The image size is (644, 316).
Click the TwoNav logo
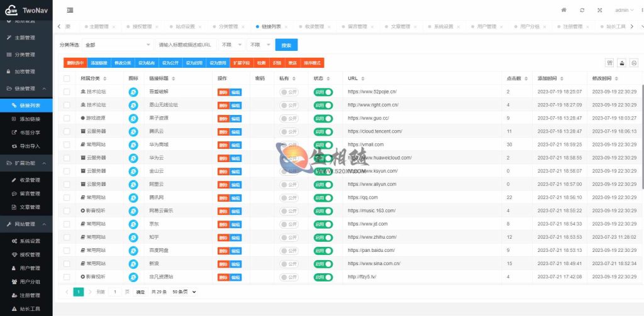(26, 10)
